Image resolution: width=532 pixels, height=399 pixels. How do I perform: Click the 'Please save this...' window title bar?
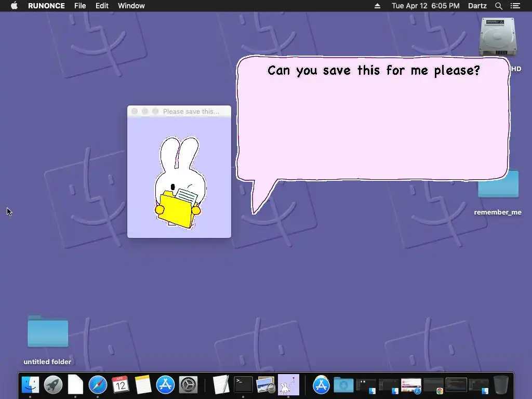tap(179, 111)
